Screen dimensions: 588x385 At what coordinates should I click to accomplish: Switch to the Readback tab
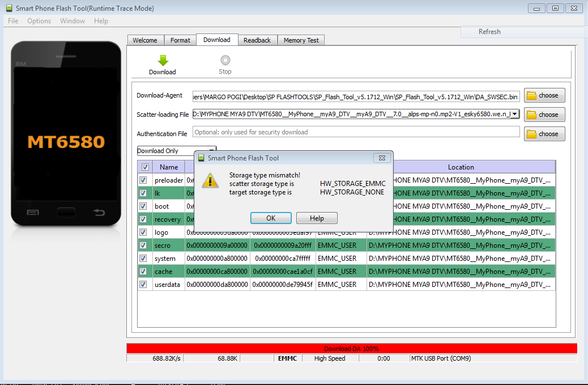257,40
